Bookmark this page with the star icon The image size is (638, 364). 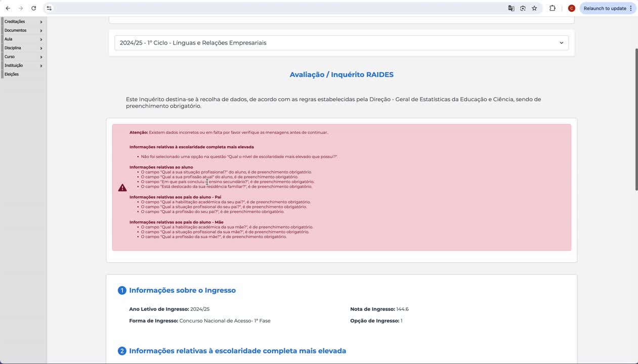tap(534, 8)
